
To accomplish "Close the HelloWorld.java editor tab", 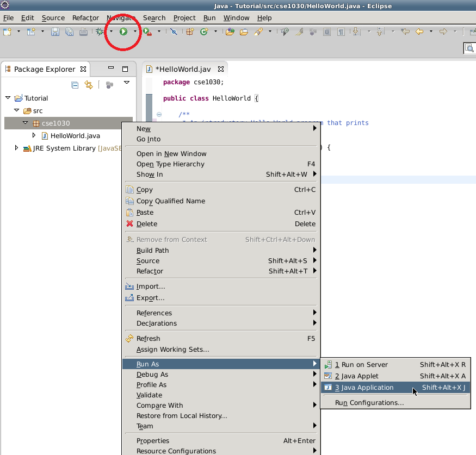I will [x=221, y=69].
